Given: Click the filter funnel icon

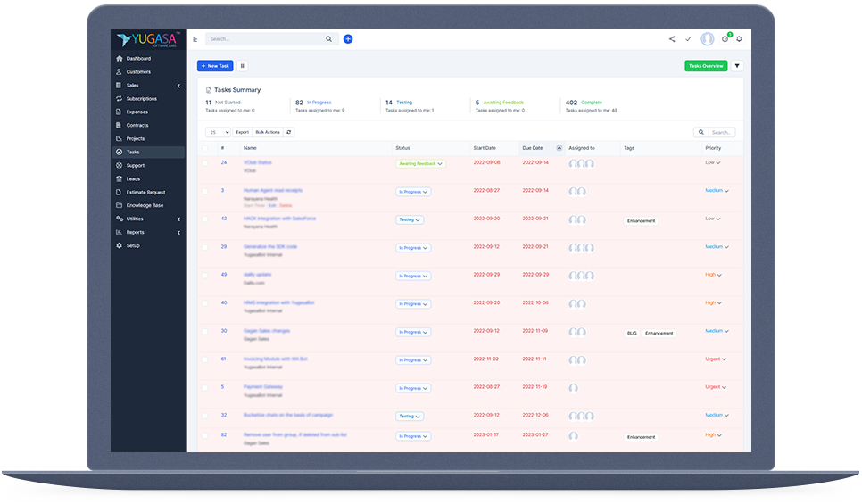Looking at the screenshot, I should pos(737,66).
